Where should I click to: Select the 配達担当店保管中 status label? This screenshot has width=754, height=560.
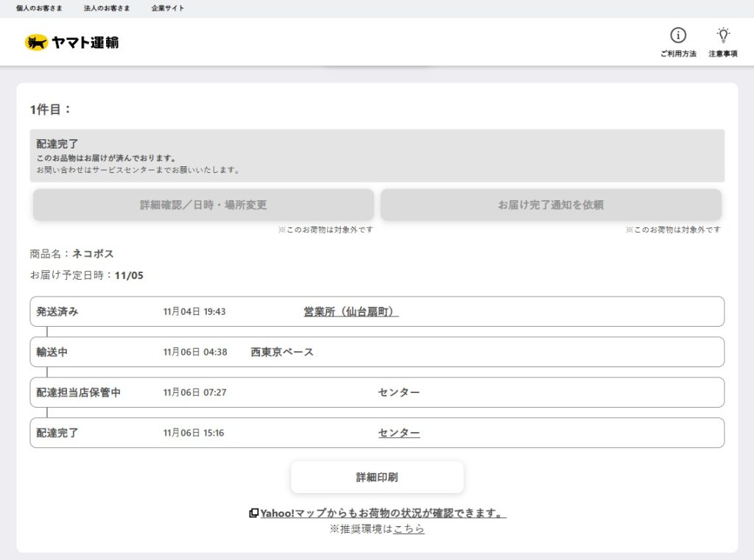pyautogui.click(x=79, y=393)
